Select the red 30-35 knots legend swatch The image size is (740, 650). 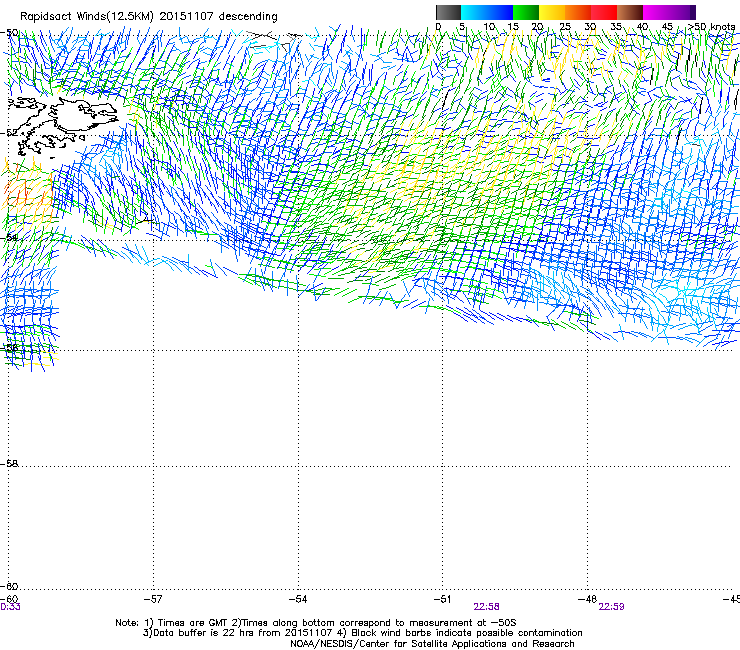click(604, 12)
